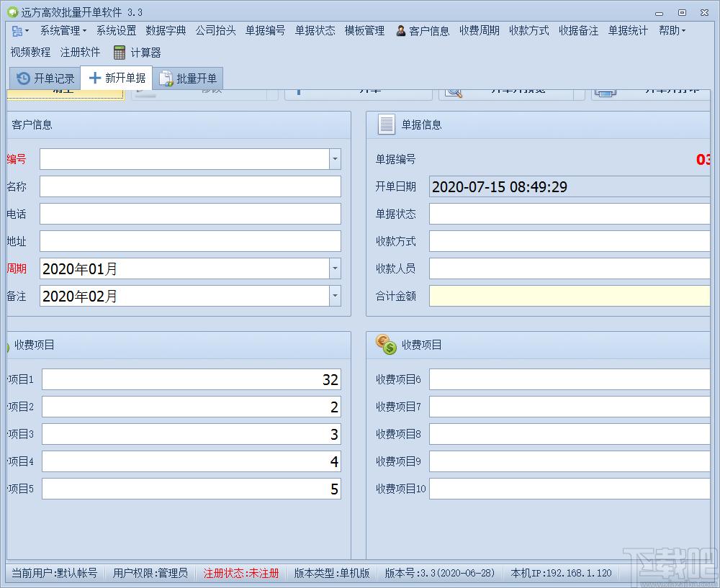720x588 pixels.
Task: Click 版本类型:单机版 status entry
Action: click(x=332, y=573)
